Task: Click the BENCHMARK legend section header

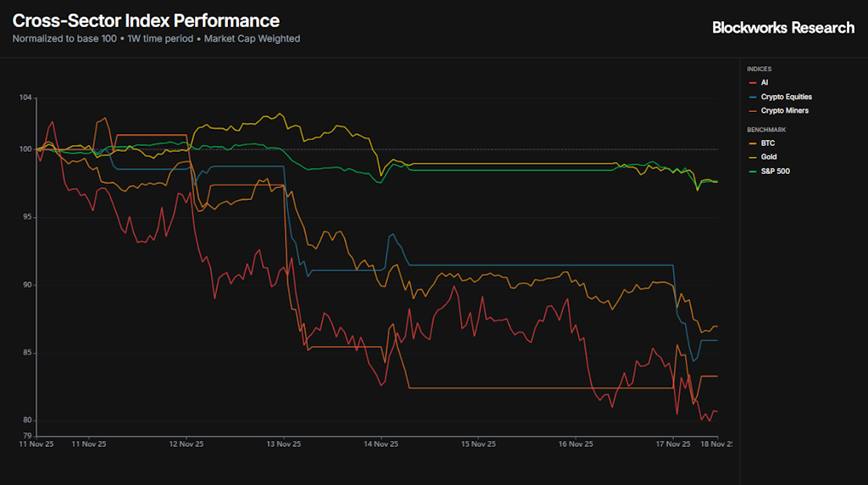Action: tap(765, 130)
